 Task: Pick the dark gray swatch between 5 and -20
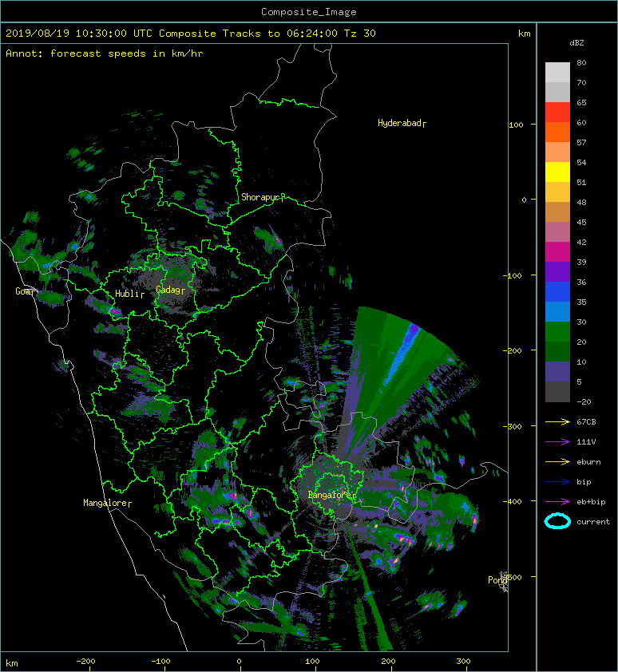tap(557, 391)
